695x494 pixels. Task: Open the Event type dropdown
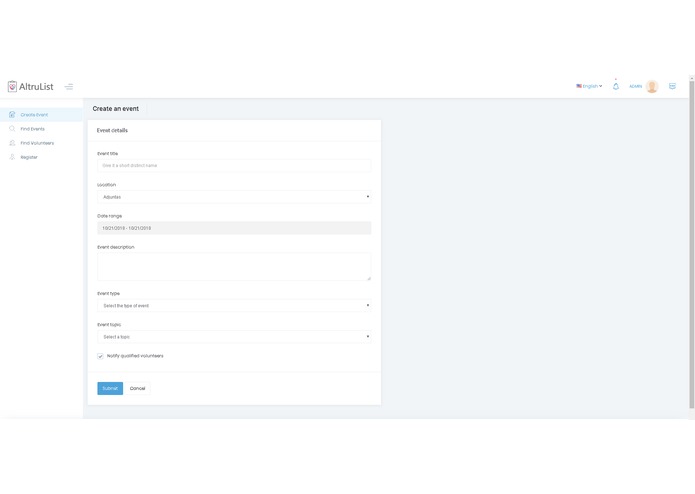click(234, 306)
